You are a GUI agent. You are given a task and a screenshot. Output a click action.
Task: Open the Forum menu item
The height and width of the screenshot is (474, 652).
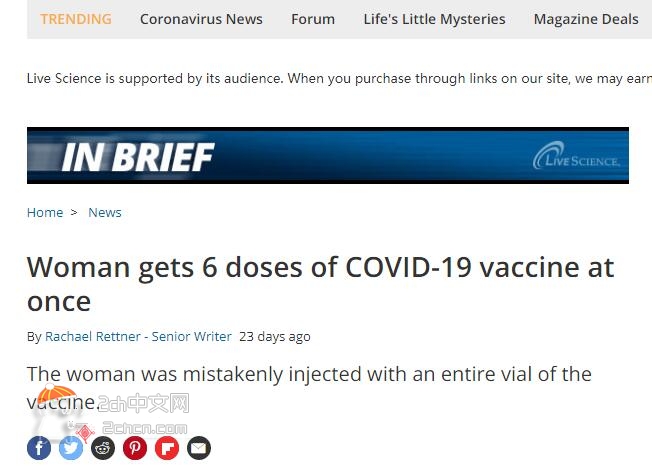[x=313, y=19]
